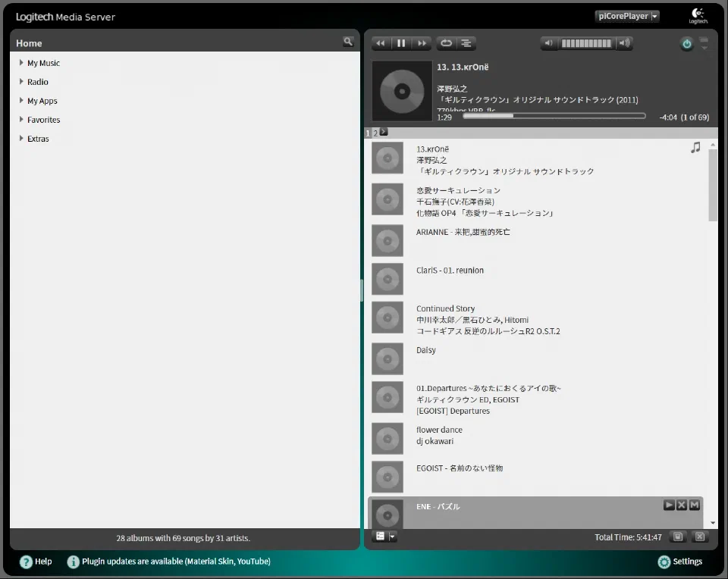Open the My Apps menu item
This screenshot has height=579, width=728.
(x=42, y=101)
